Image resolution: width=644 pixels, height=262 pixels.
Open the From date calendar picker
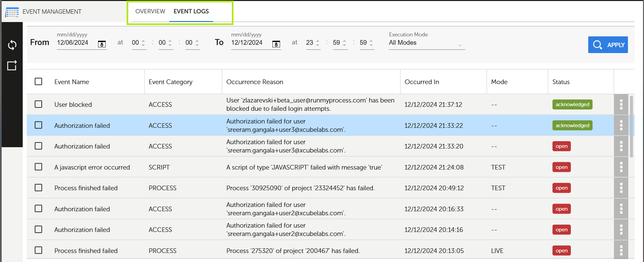(102, 44)
